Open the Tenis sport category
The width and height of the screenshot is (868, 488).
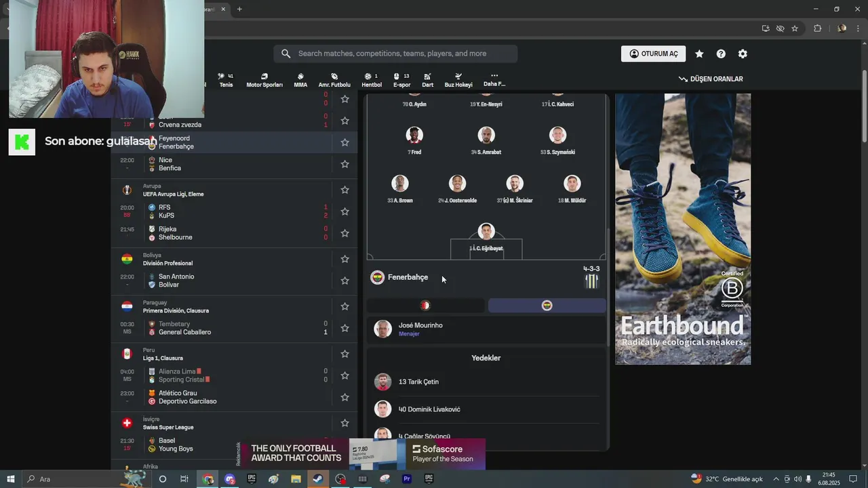click(226, 80)
